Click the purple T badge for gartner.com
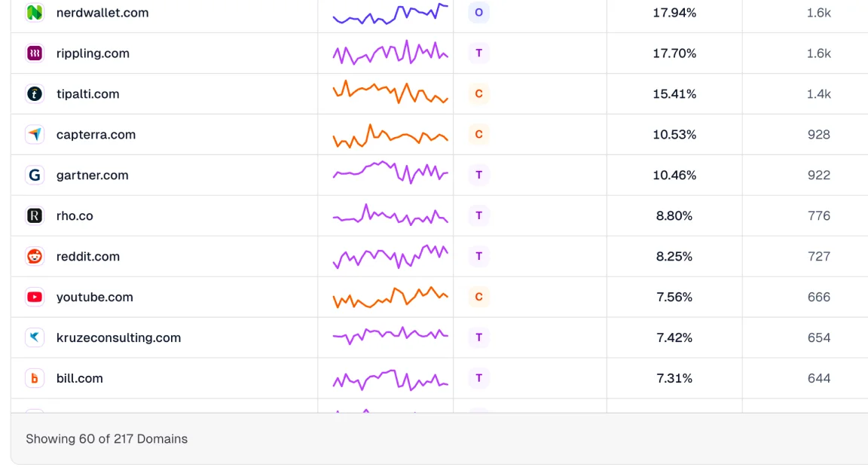 point(478,175)
